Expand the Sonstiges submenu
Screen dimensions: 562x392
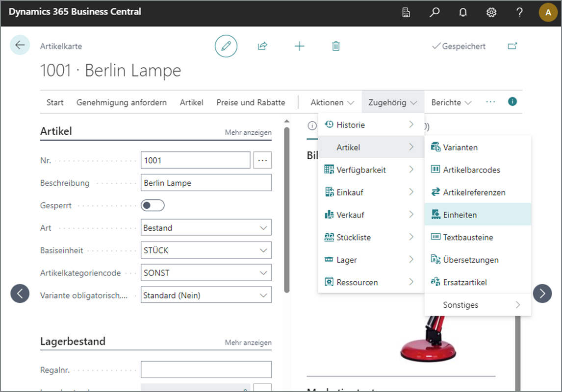pyautogui.click(x=478, y=305)
